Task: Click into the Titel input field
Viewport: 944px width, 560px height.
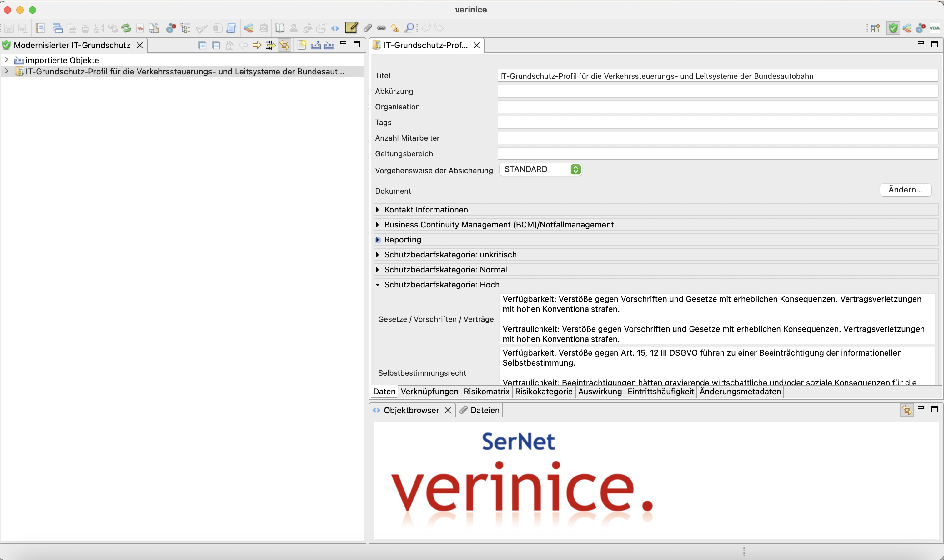Action: point(718,76)
